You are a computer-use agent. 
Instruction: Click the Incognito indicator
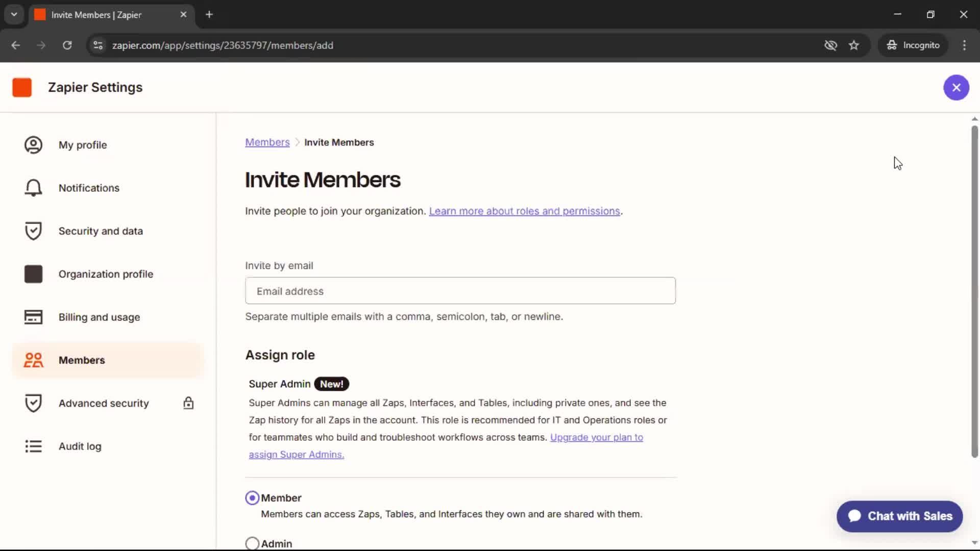(x=913, y=45)
